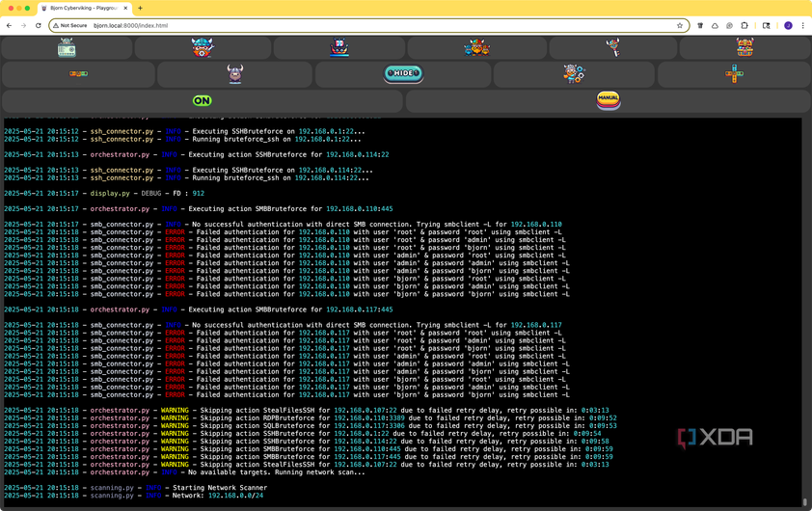Image resolution: width=812 pixels, height=511 pixels.
Task: Open the viking config page icon
Action: click(x=203, y=47)
